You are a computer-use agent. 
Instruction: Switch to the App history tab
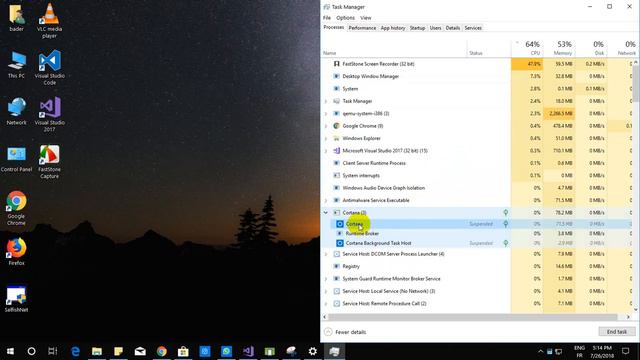coord(393,28)
